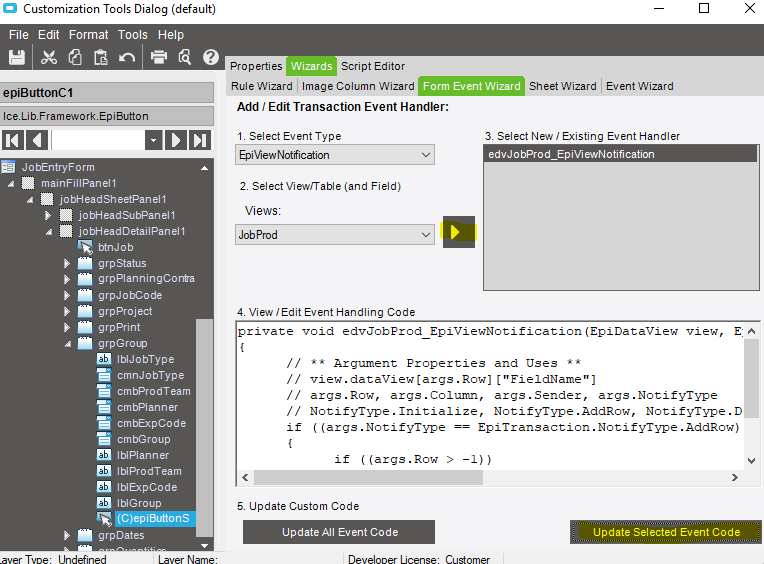
Task: Click the Save icon in toolbar
Action: pos(17,57)
